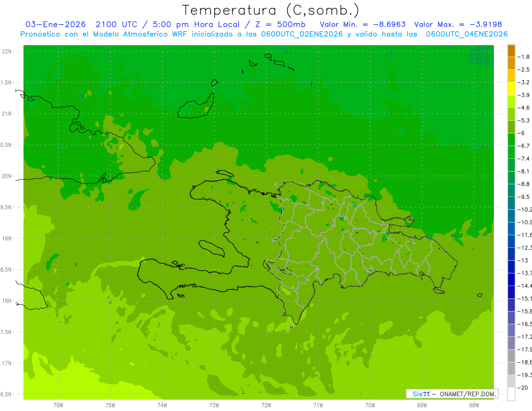Screen dimensions: 532x411
Task: Click the "74W" longitude label
Action: click(x=162, y=406)
